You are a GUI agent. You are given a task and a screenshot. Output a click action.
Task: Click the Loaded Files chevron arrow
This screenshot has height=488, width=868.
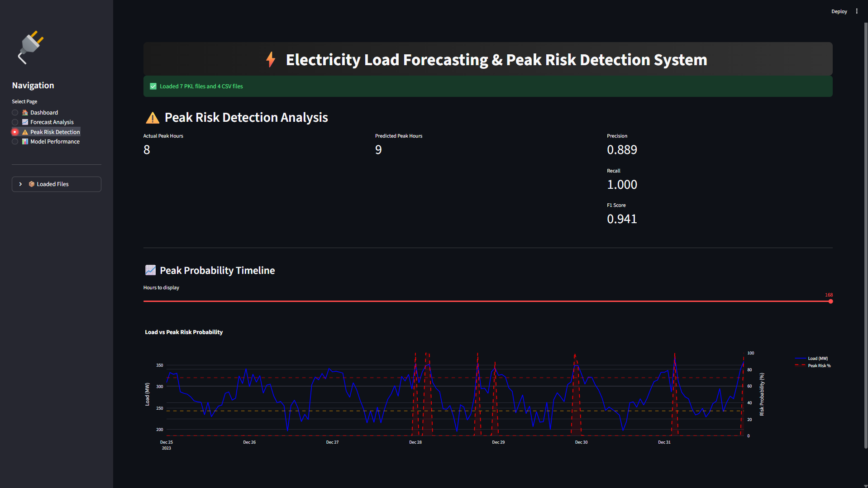point(20,184)
